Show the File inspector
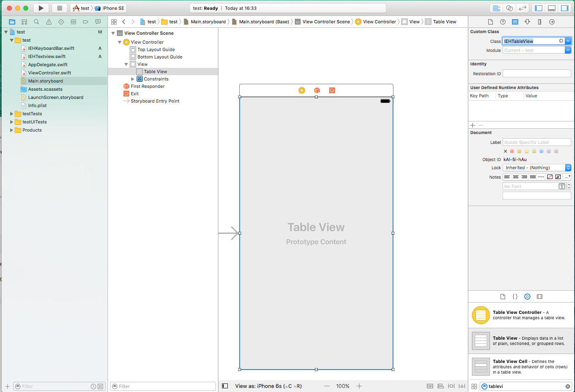Image resolution: width=575 pixels, height=392 pixels. [x=490, y=22]
